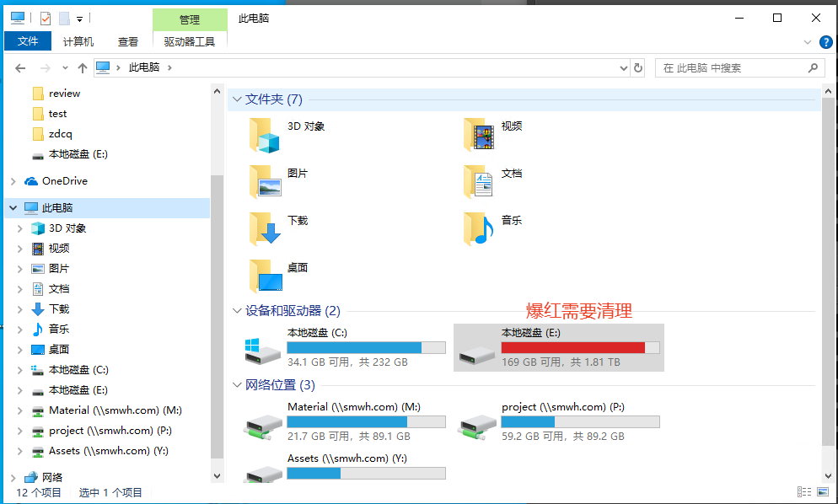
Task: Click the forward arrow navigation button
Action: pyautogui.click(x=46, y=68)
